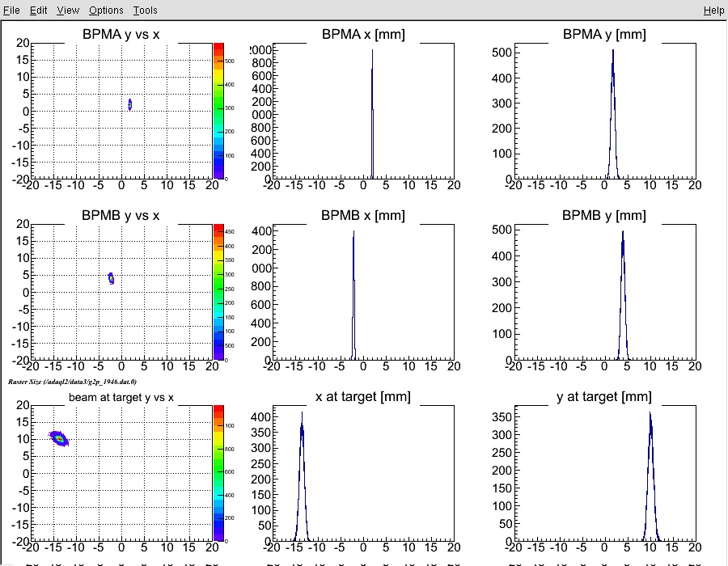728x566 pixels.
Task: Select the 'BPMA y vs x' plot title
Action: [x=121, y=34]
